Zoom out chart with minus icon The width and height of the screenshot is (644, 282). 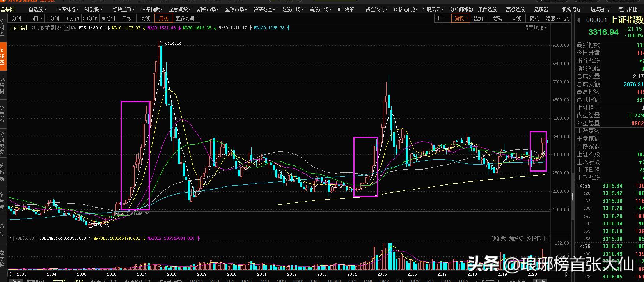447,18
